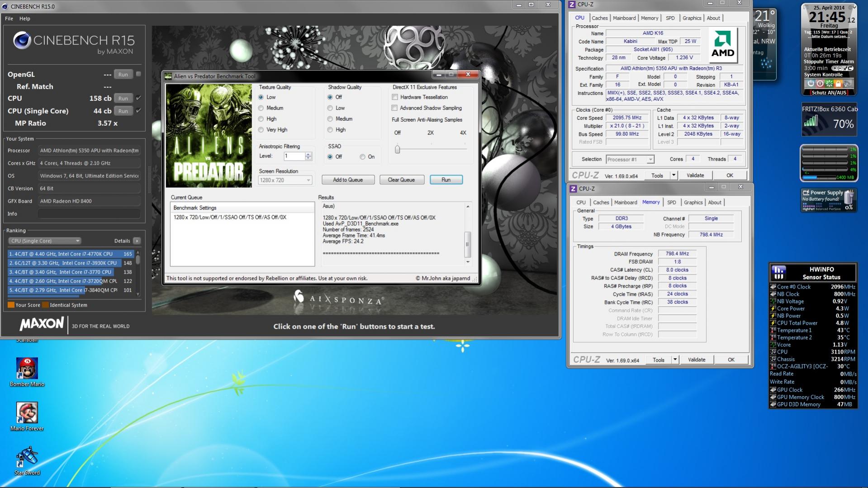Click the Temperature 1 thermometer icon
Viewport: 868px width, 488px height.
pyautogui.click(x=773, y=330)
